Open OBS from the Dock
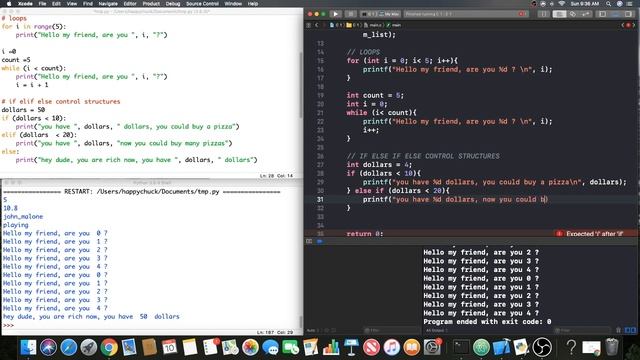 point(542,347)
